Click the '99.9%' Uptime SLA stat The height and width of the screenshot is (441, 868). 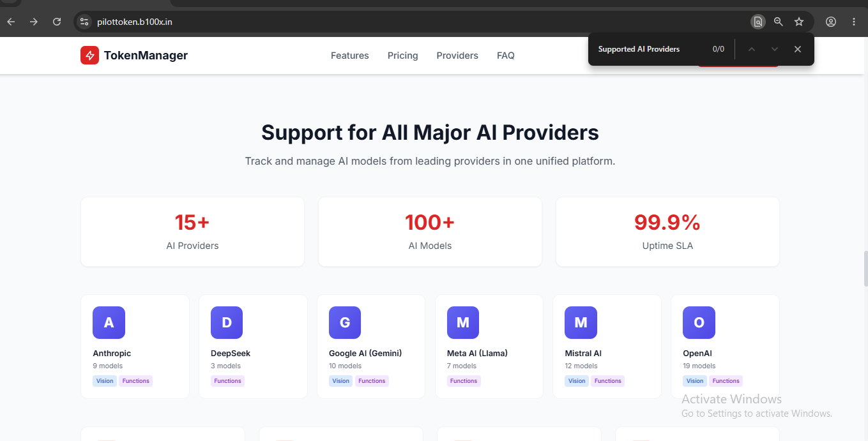click(667, 222)
